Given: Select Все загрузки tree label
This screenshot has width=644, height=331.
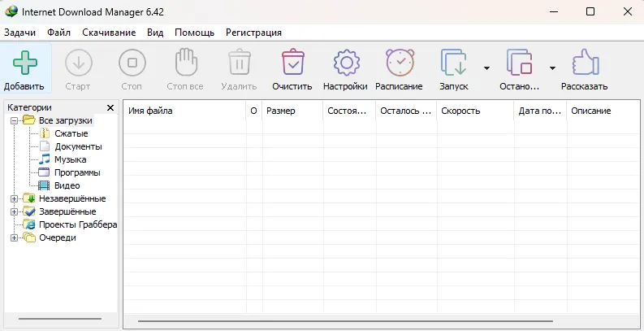Looking at the screenshot, I should coord(66,120).
